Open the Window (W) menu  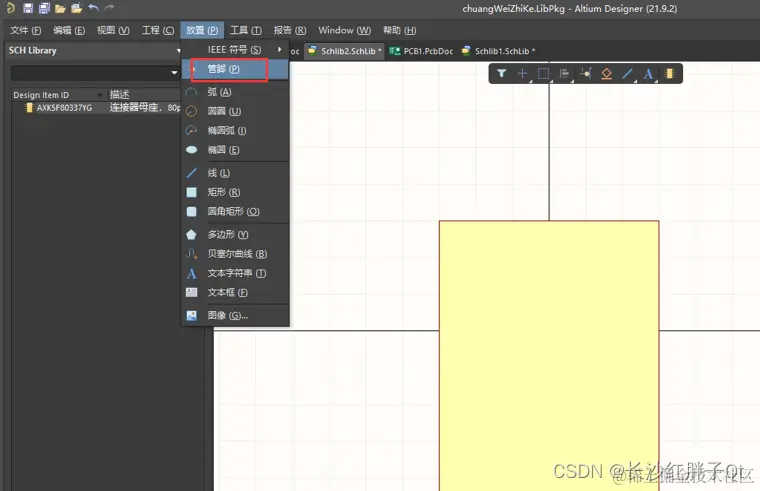345,30
